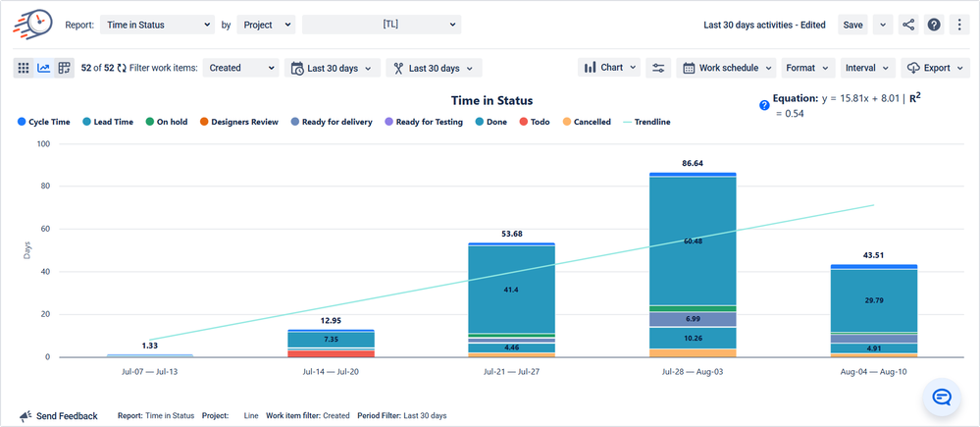Open the help question mark icon

click(934, 25)
